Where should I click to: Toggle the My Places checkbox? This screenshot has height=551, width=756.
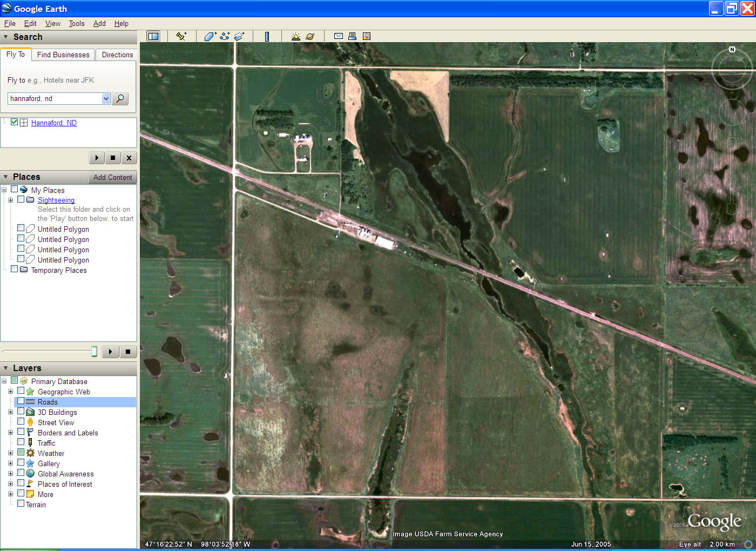[15, 190]
